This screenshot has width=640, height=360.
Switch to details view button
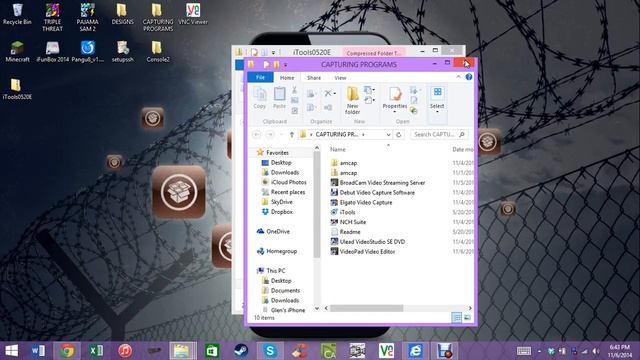[x=456, y=318]
